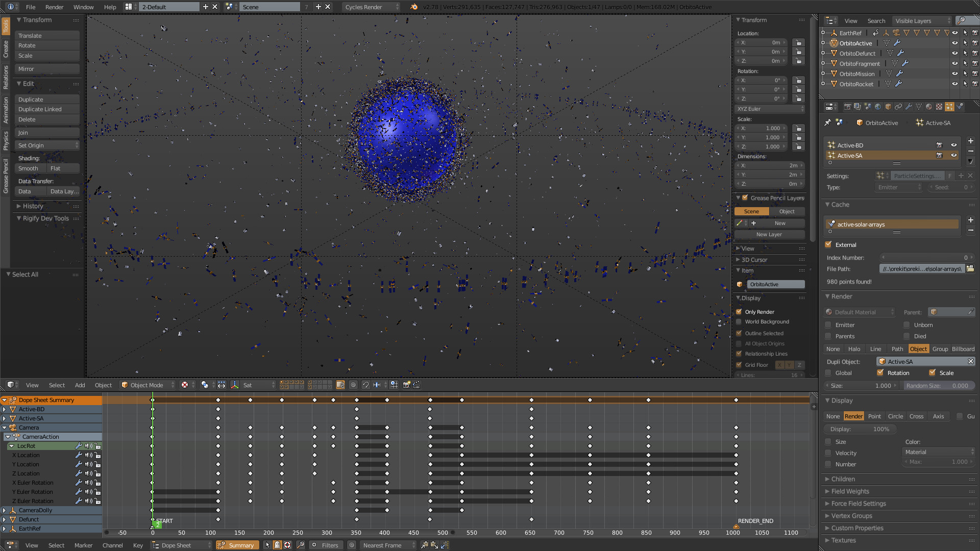
Task: Open the World properties globe tab
Action: (878, 107)
